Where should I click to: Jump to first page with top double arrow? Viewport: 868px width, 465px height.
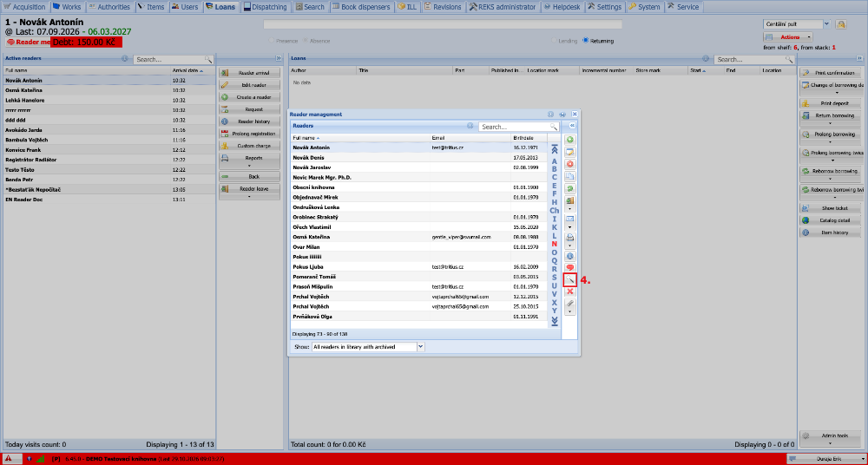click(555, 148)
